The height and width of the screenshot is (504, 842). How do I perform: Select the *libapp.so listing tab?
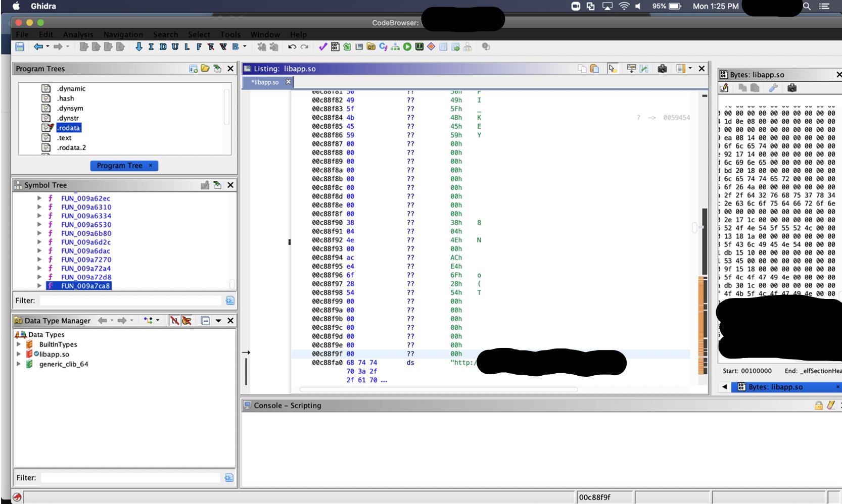click(265, 82)
